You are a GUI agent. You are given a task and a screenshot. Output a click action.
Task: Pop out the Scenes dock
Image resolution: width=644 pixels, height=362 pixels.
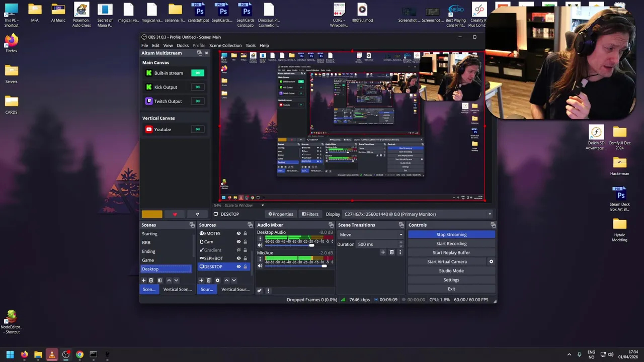[x=192, y=225]
